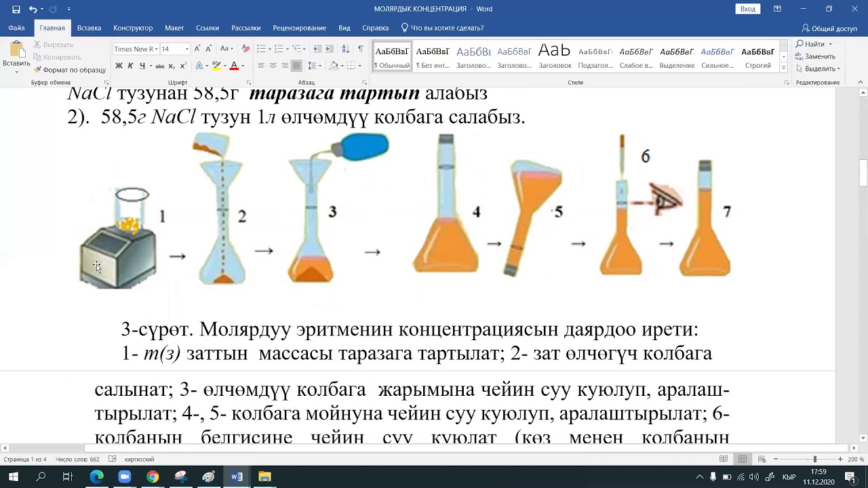Screen dimensions: 868x488
Task: Click the Вход (Sign in) button
Action: point(748,9)
